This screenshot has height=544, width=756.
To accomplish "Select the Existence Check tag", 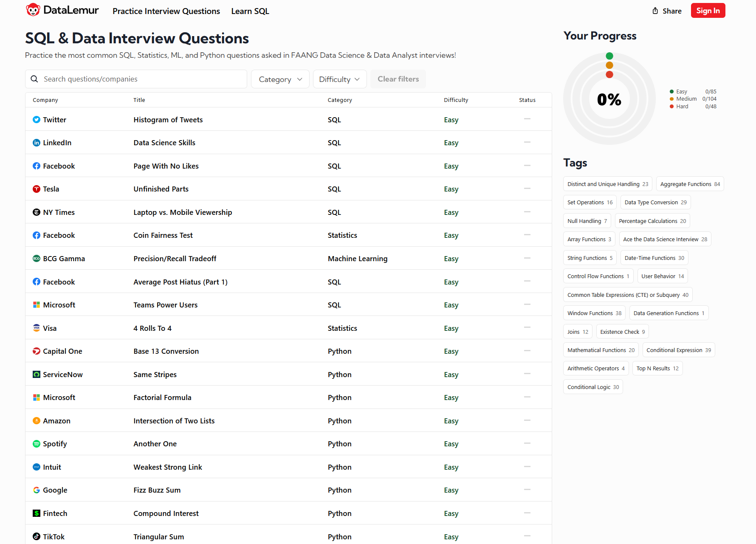I will (622, 332).
